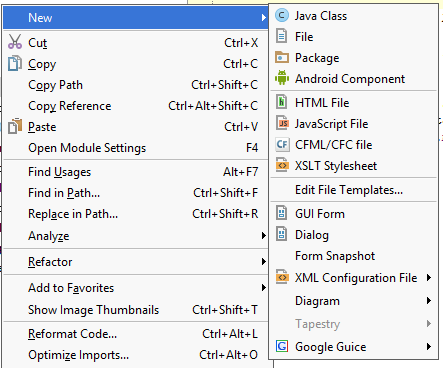Click the File document icon
The height and width of the screenshot is (368, 443).
click(282, 36)
